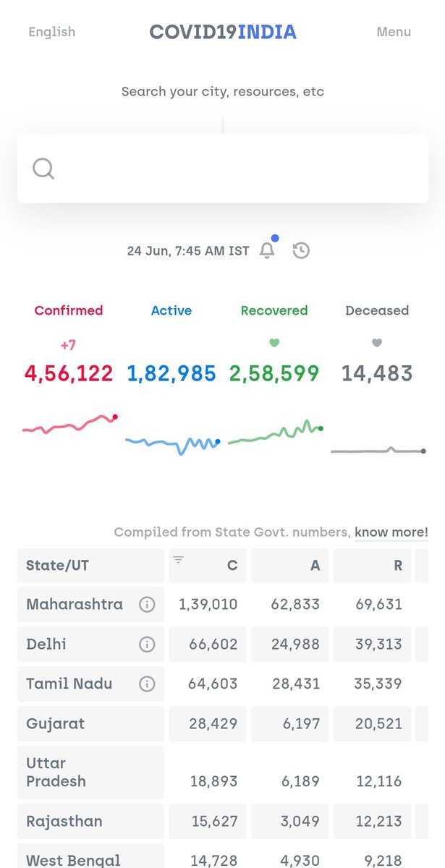This screenshot has height=868, width=445.
Task: Focus the search input field
Action: (x=223, y=169)
